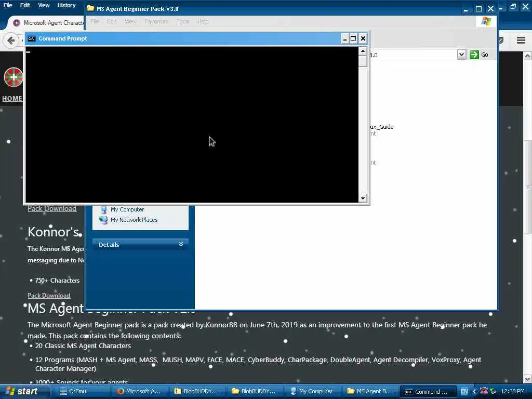
Task: Click the MS Agent Beginner Pack folder title icon
Action: pyautogui.click(x=90, y=8)
